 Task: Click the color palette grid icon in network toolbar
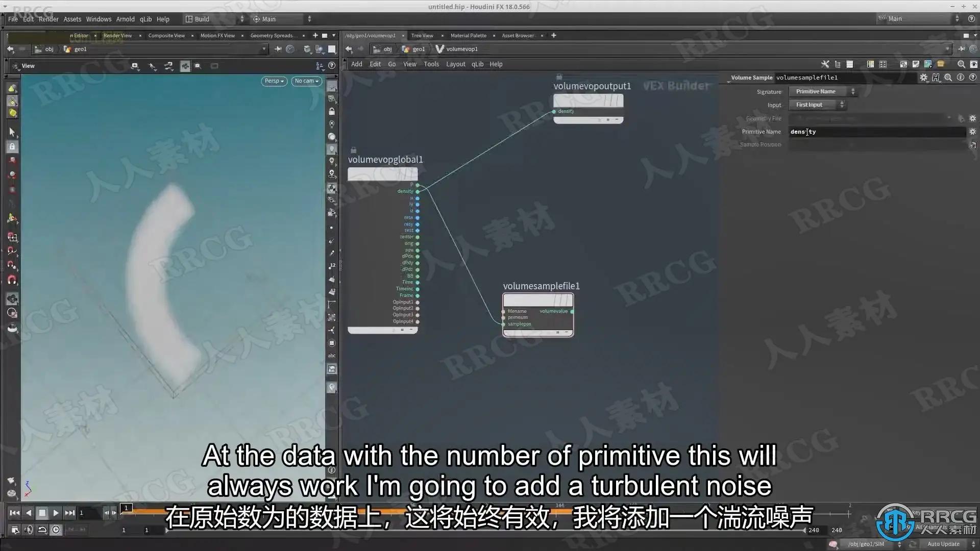[x=870, y=64]
